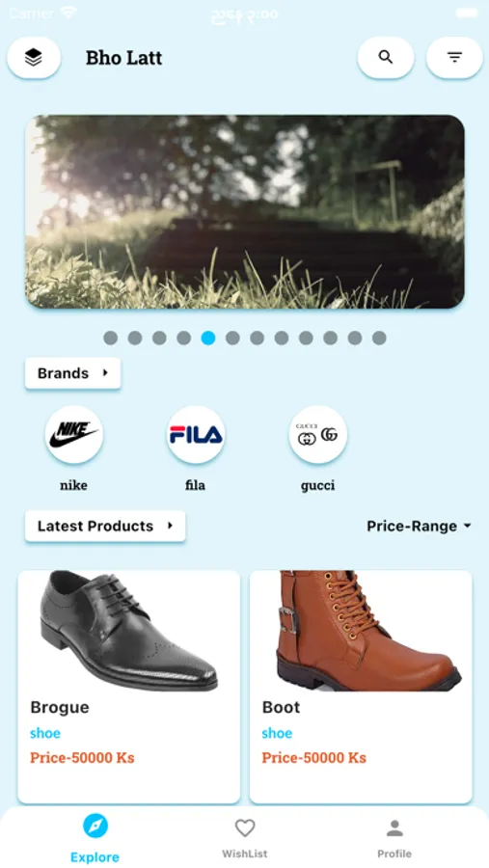
Task: Tap the WishList heart icon
Action: pyautogui.click(x=245, y=828)
